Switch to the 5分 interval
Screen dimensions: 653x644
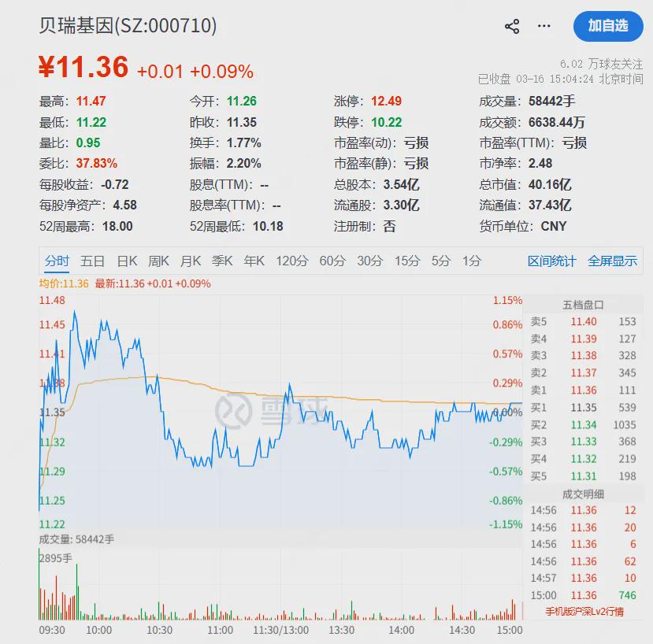pyautogui.click(x=441, y=261)
